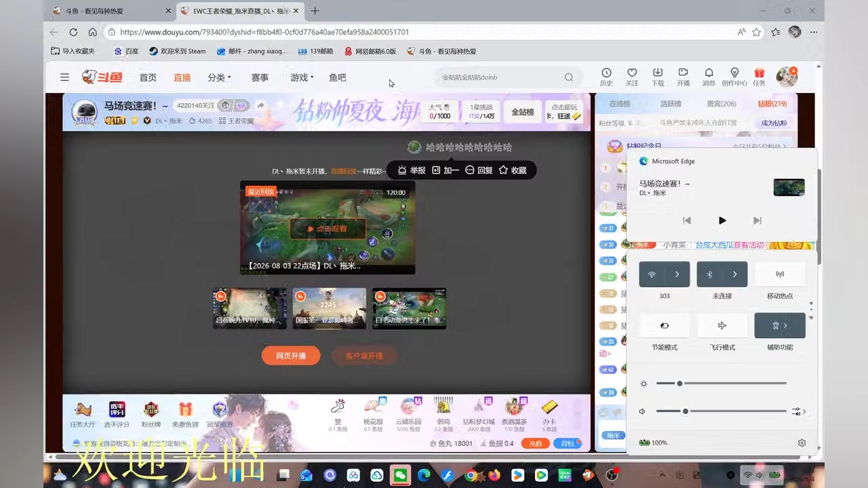Adjust the brightness slider
The image size is (868, 488).
tap(722, 384)
